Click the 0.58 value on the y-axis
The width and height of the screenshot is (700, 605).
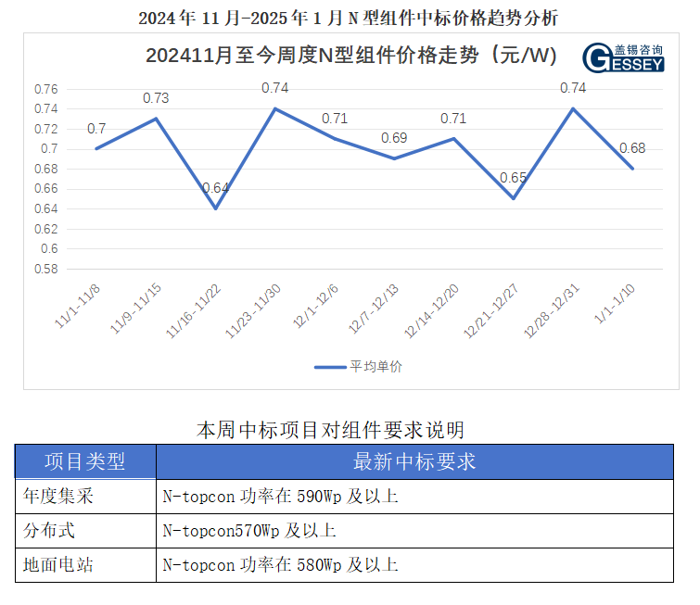click(x=47, y=269)
